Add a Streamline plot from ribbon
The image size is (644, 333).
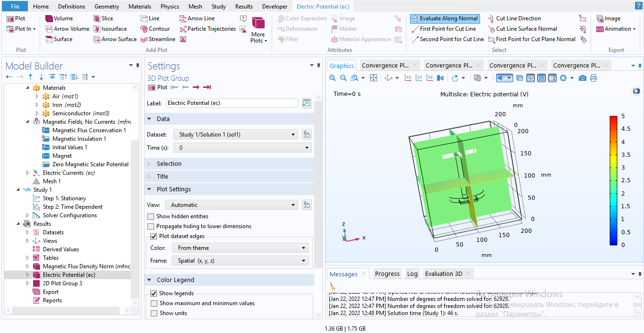[x=157, y=39]
